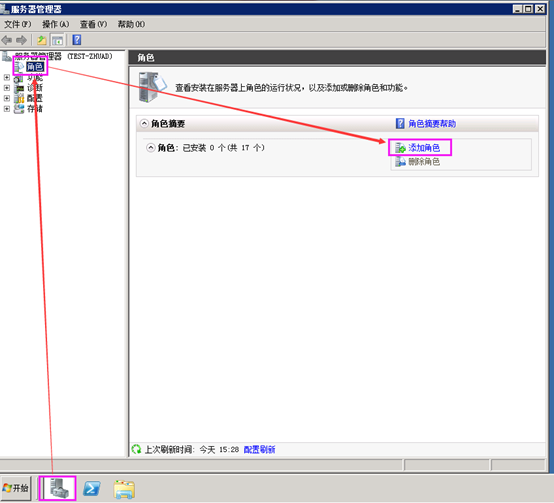Click the 添加角色 icon with green arrow
This screenshot has height=503, width=554.
pos(400,148)
